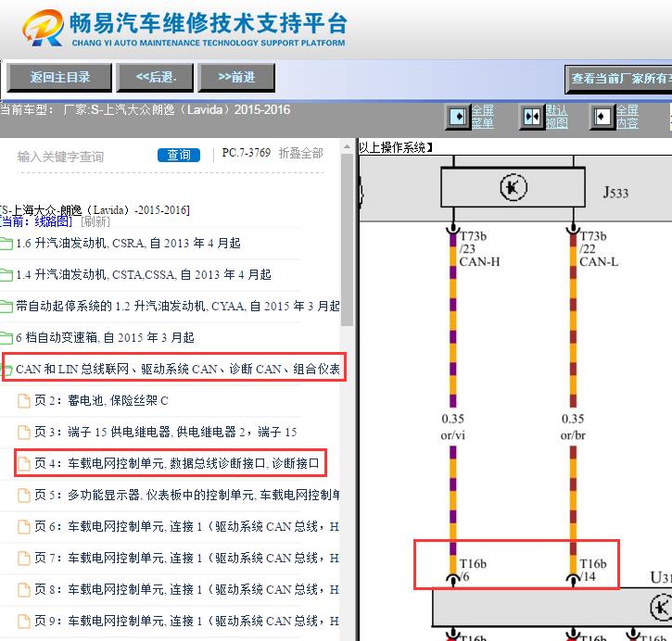Click the document icon of 页 5
The height and width of the screenshot is (641, 672).
click(x=23, y=495)
